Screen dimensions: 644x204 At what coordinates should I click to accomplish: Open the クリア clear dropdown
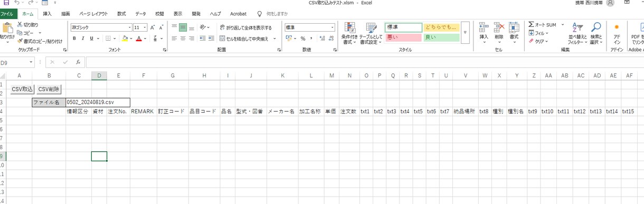point(539,41)
